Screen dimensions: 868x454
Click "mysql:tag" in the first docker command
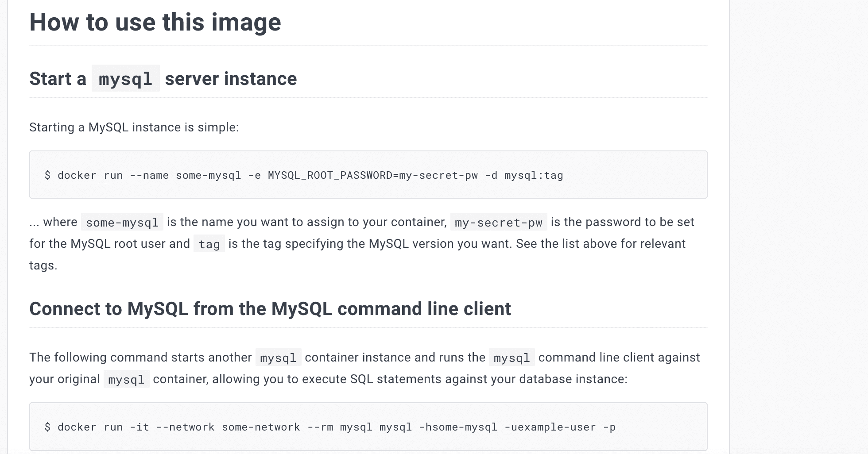coord(533,176)
